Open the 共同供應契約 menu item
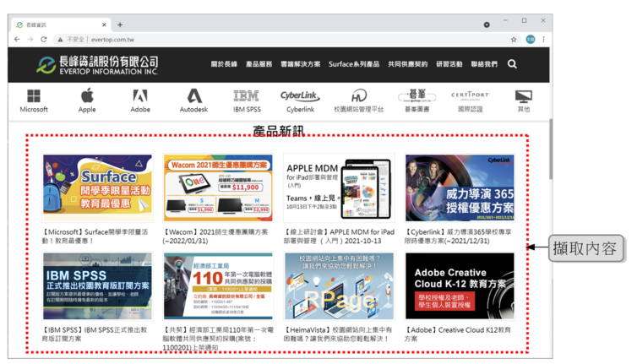The width and height of the screenshot is (637, 364). [x=407, y=64]
